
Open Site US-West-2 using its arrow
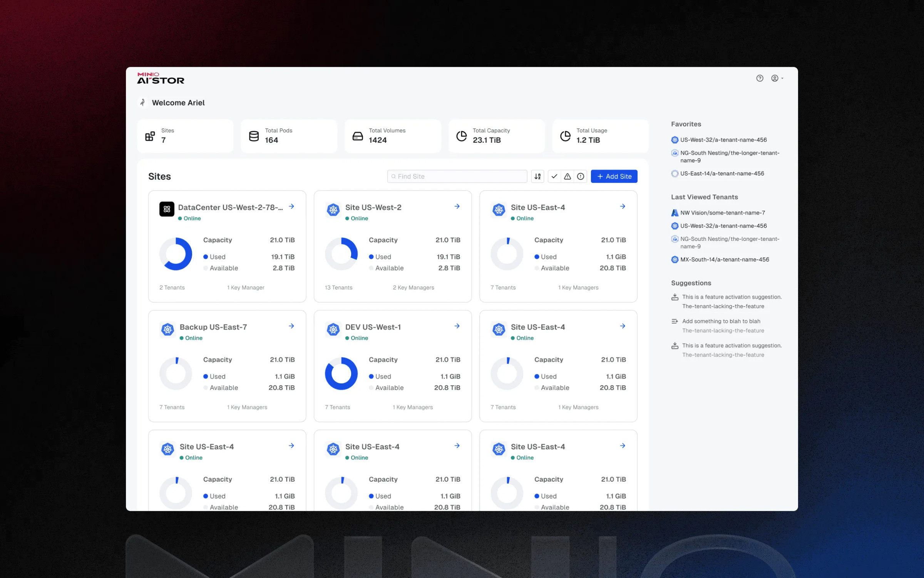tap(457, 207)
